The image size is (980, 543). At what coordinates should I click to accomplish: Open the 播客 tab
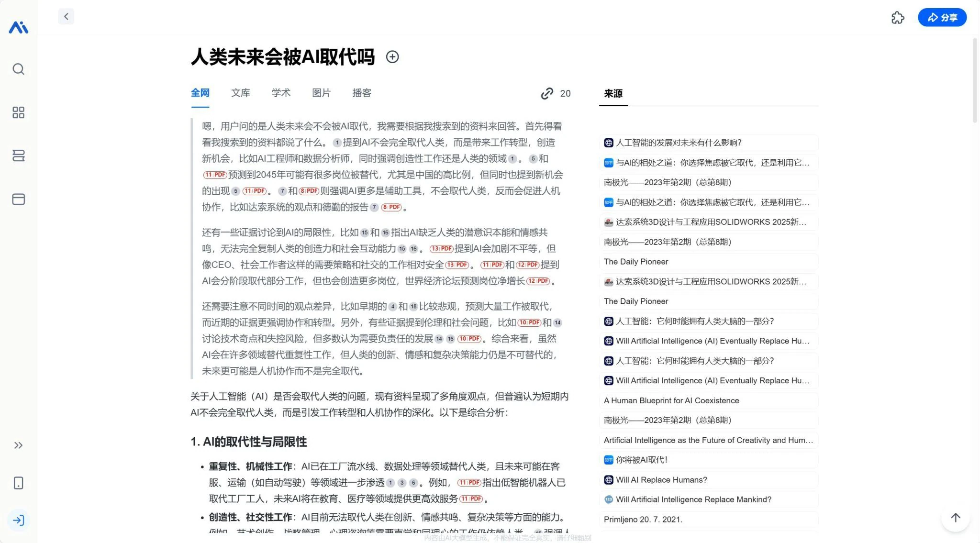pyautogui.click(x=362, y=93)
